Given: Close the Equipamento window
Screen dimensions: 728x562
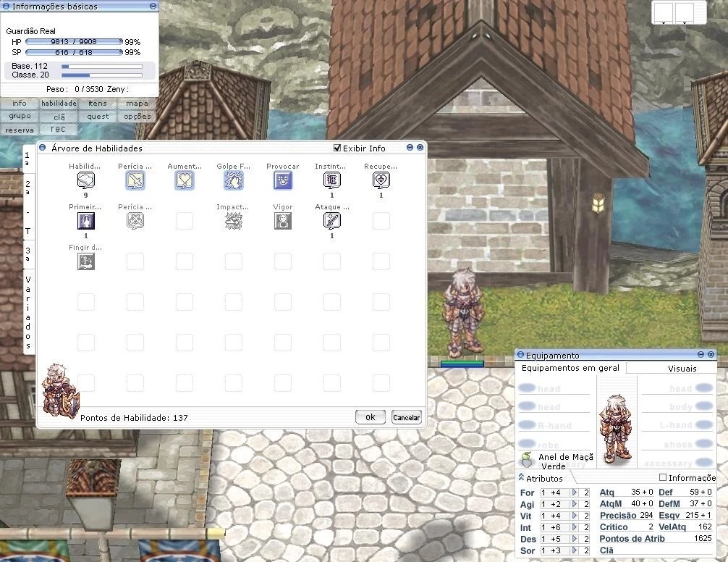Looking at the screenshot, I should [x=711, y=354].
